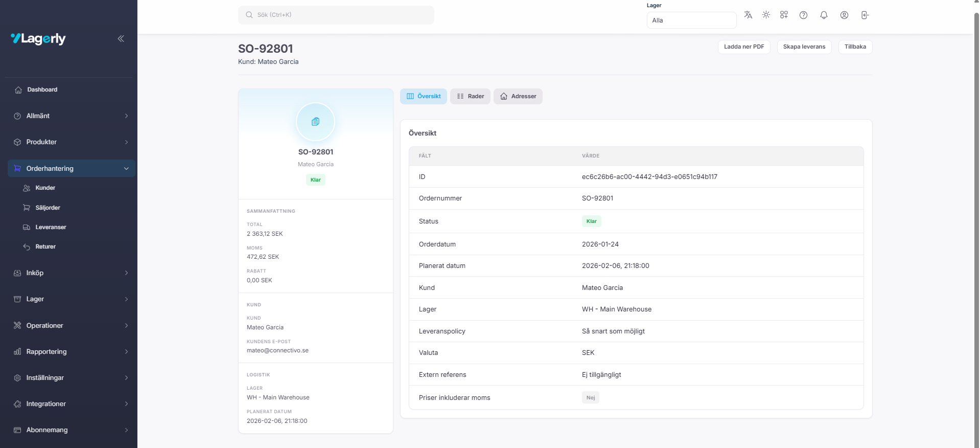Image resolution: width=980 pixels, height=448 pixels.
Task: Toggle light/dark theme sun icon
Action: [766, 15]
